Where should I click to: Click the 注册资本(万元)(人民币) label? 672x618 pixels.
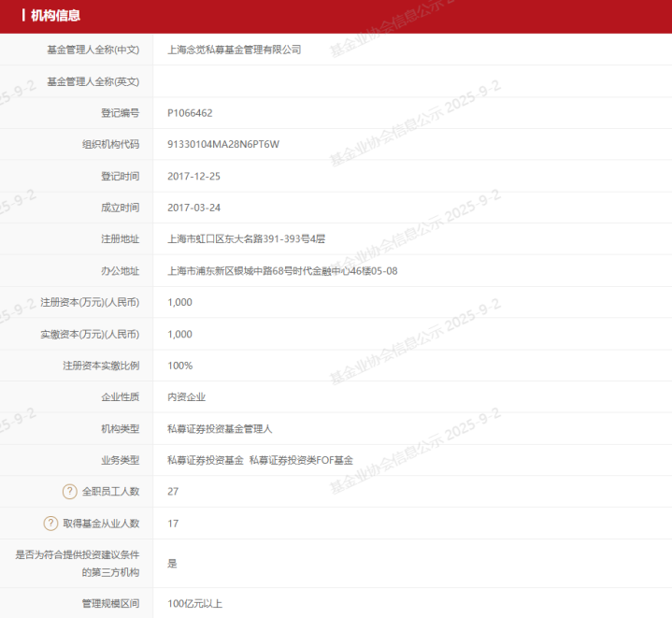(90, 303)
